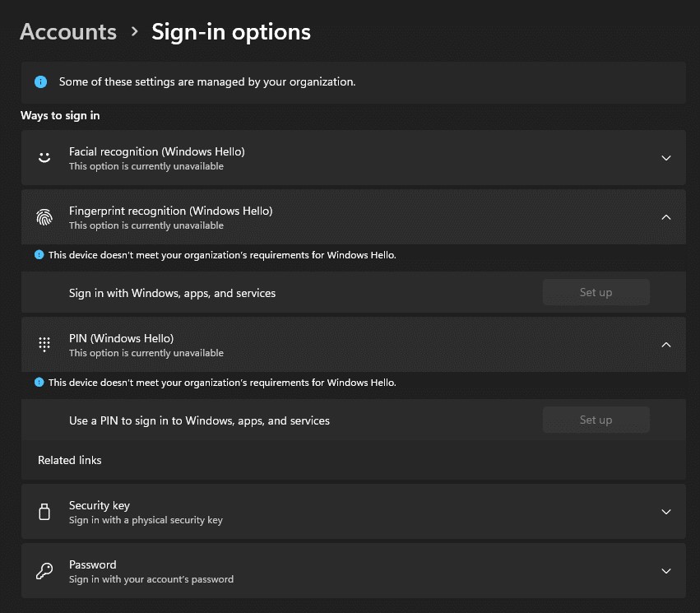Select the Facial recognition (Windows Hello) title
700x613 pixels.
coord(156,151)
